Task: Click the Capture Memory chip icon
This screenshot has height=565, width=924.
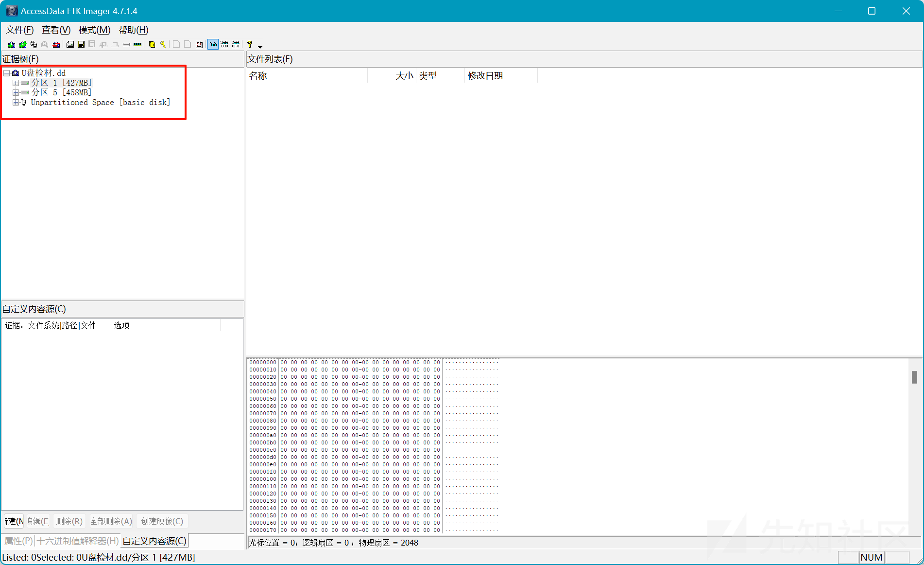Action: click(x=137, y=45)
